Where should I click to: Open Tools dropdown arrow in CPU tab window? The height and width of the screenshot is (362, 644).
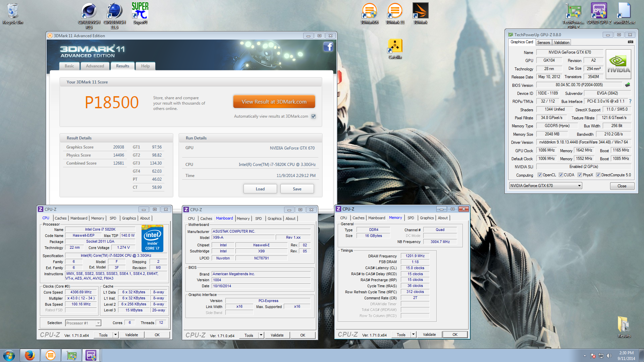[x=115, y=335]
